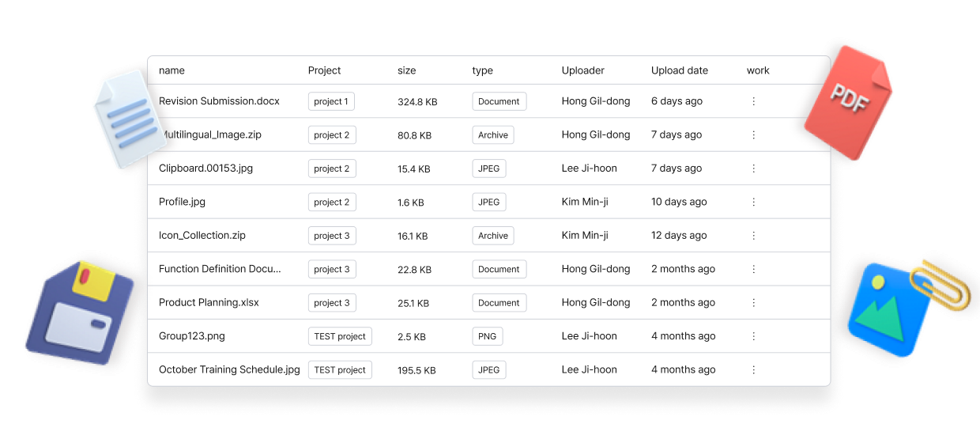Screen dimensions: 980x443
Task: Click TEST project tag on Group123.png row
Action: click(x=340, y=336)
